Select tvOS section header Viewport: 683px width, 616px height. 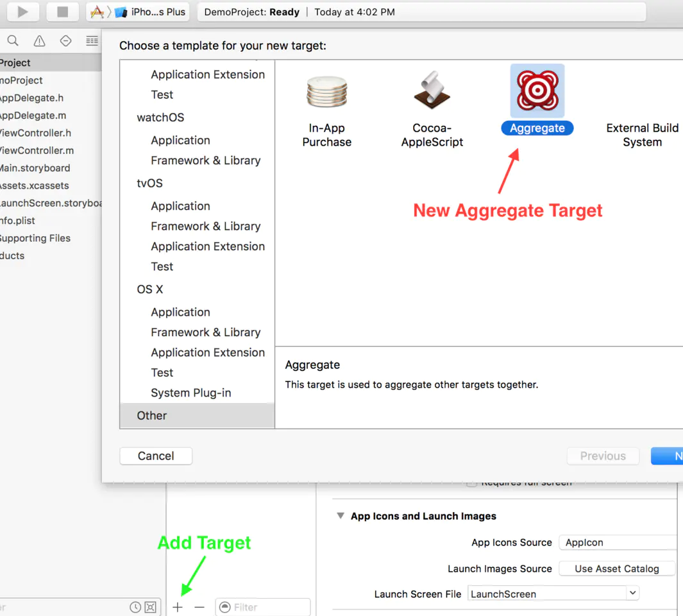[x=149, y=183]
